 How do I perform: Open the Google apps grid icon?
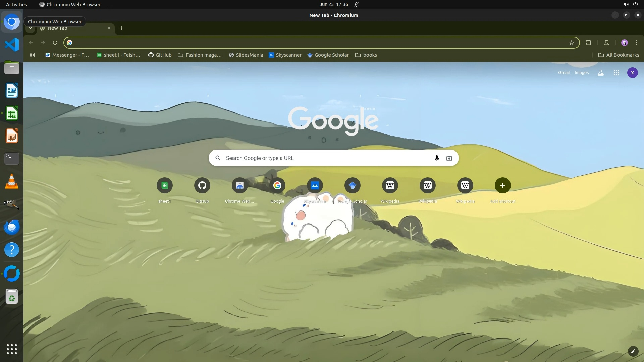pos(616,73)
